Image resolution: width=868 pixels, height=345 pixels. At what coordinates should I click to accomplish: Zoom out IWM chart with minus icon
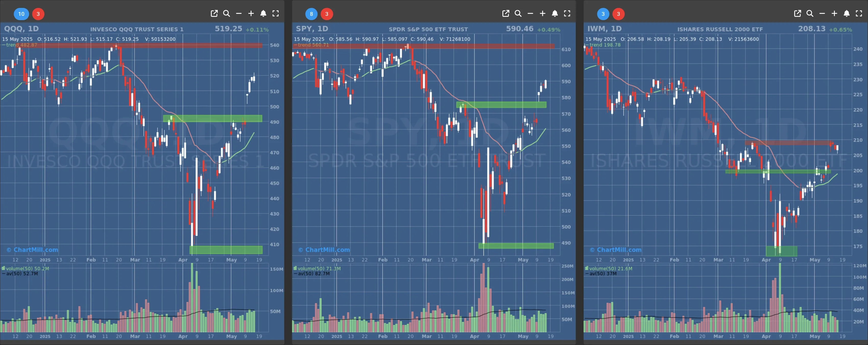(822, 14)
